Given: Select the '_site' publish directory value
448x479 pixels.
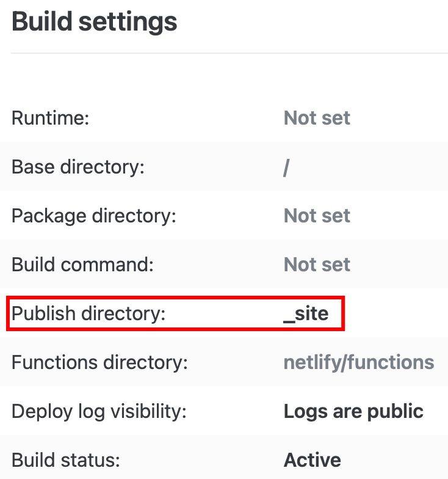Looking at the screenshot, I should pyautogui.click(x=306, y=313).
